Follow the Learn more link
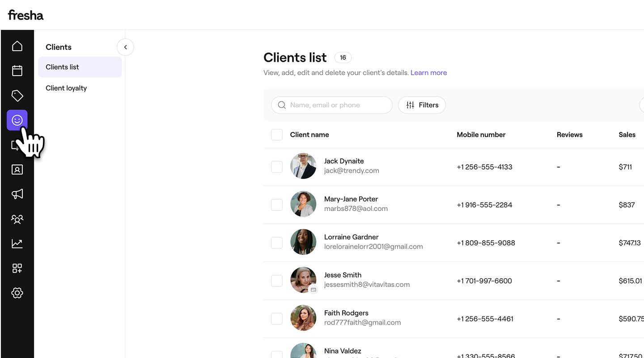Viewport: 644px width, 358px height. [x=428, y=72]
